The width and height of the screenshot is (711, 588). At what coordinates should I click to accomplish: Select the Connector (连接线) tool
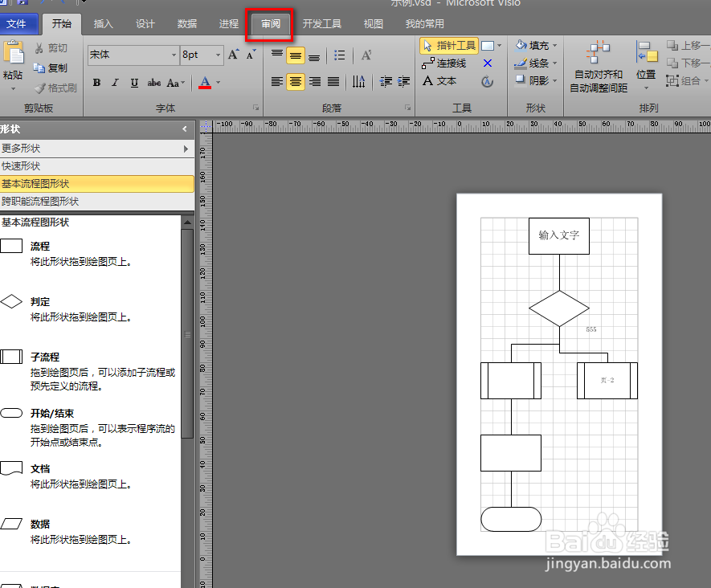coord(444,63)
